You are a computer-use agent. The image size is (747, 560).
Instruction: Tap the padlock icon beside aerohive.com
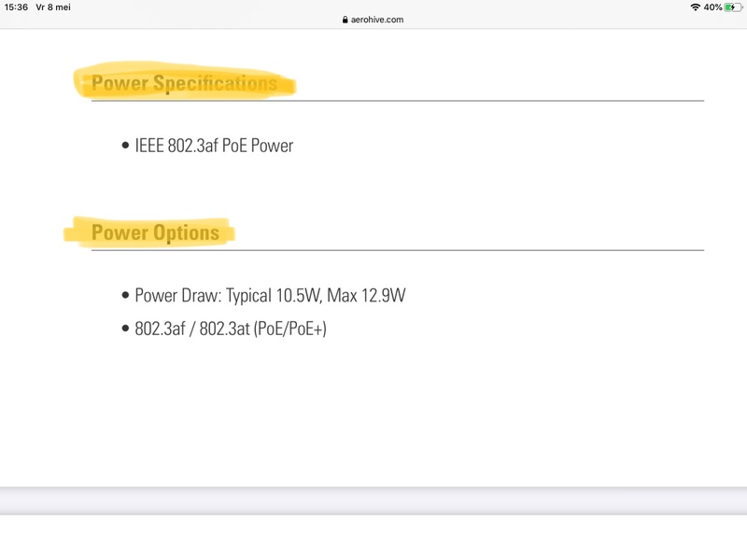coord(345,20)
